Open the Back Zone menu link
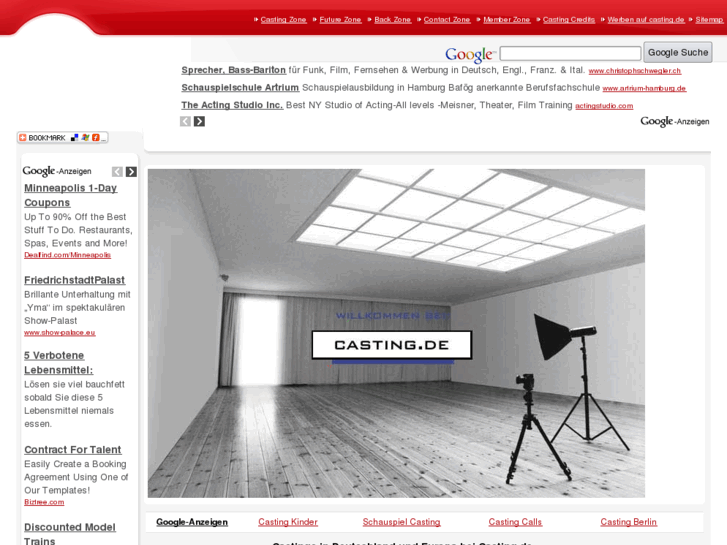 click(393, 19)
